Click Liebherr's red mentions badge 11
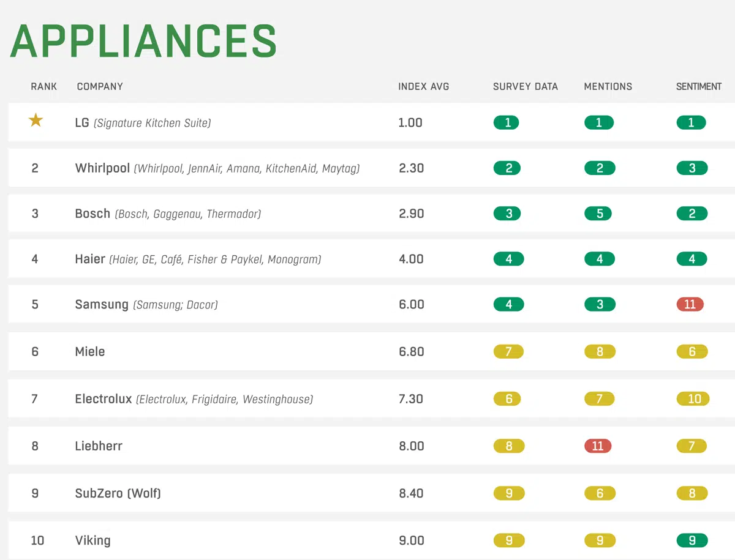735x560 pixels. pyautogui.click(x=598, y=446)
